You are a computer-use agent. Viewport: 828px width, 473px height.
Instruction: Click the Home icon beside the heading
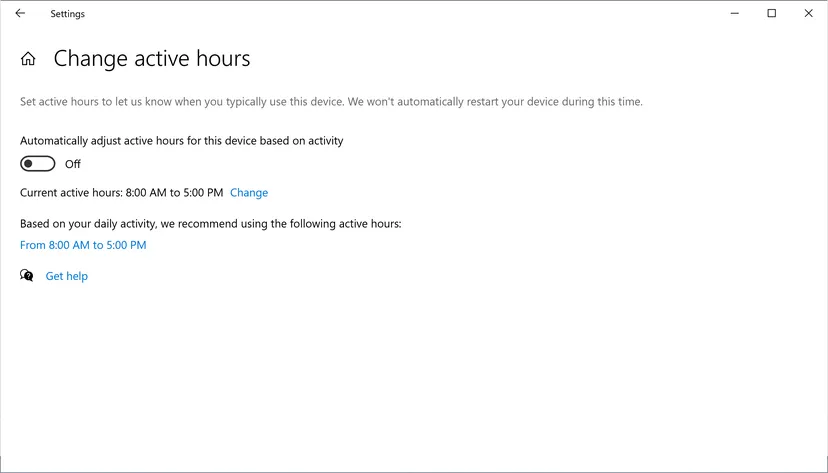28,59
